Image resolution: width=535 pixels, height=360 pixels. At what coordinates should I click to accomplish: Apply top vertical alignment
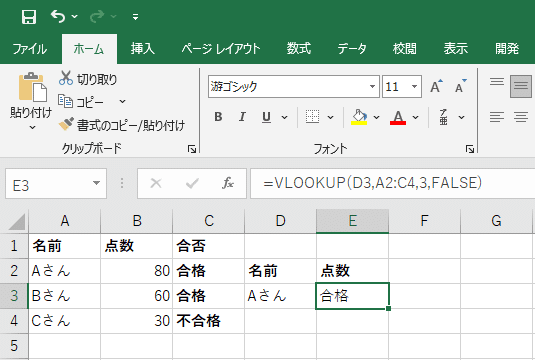pyautogui.click(x=497, y=82)
